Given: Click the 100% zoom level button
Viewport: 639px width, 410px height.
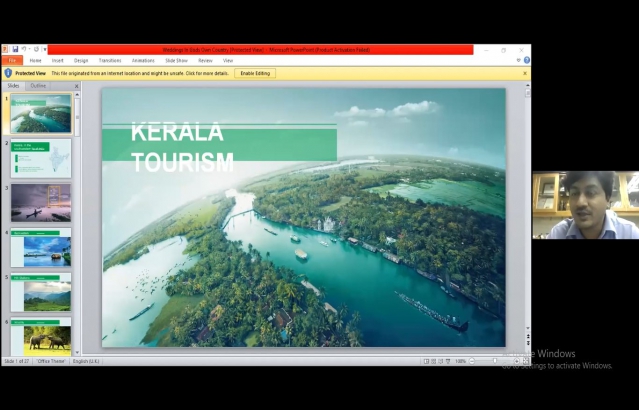Looking at the screenshot, I should (461, 362).
